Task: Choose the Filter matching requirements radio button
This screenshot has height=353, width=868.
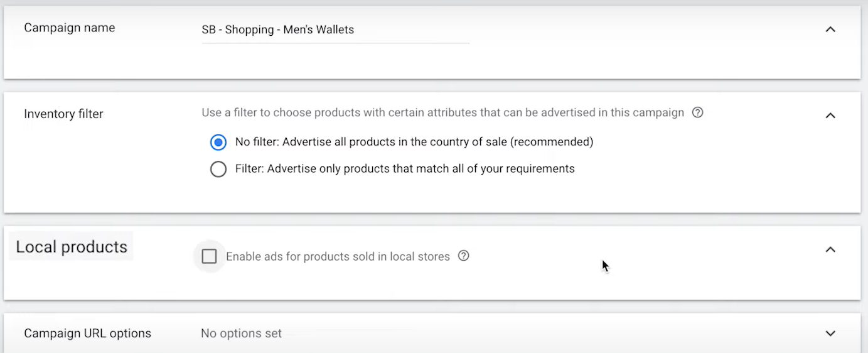Action: point(218,170)
